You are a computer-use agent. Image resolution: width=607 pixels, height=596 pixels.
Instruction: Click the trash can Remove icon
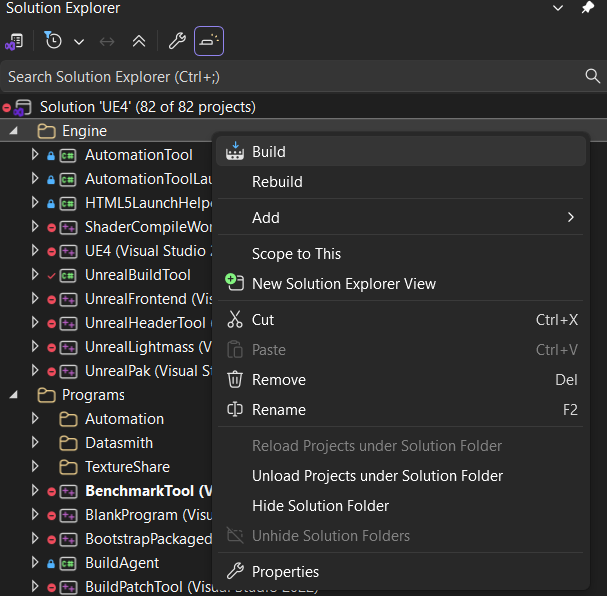coord(235,379)
